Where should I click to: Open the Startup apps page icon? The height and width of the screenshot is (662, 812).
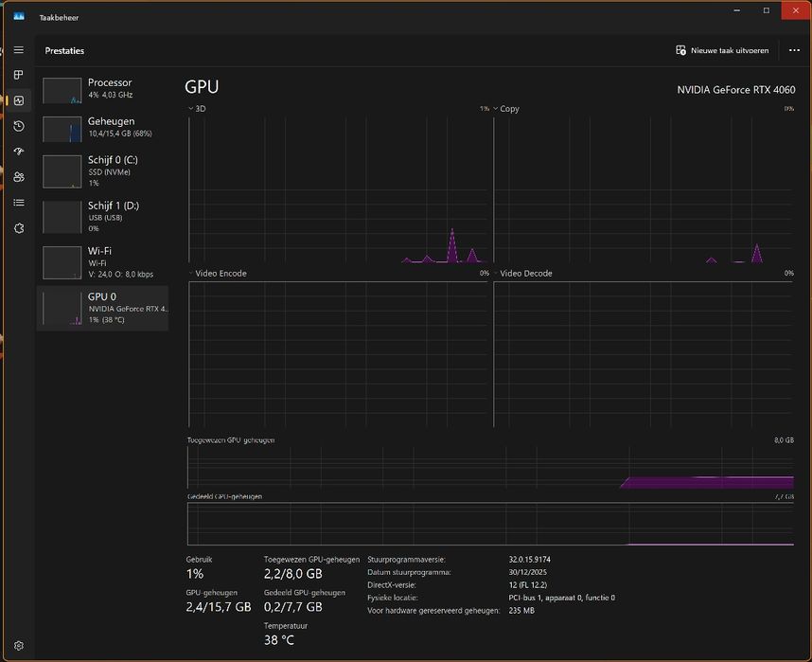click(19, 152)
